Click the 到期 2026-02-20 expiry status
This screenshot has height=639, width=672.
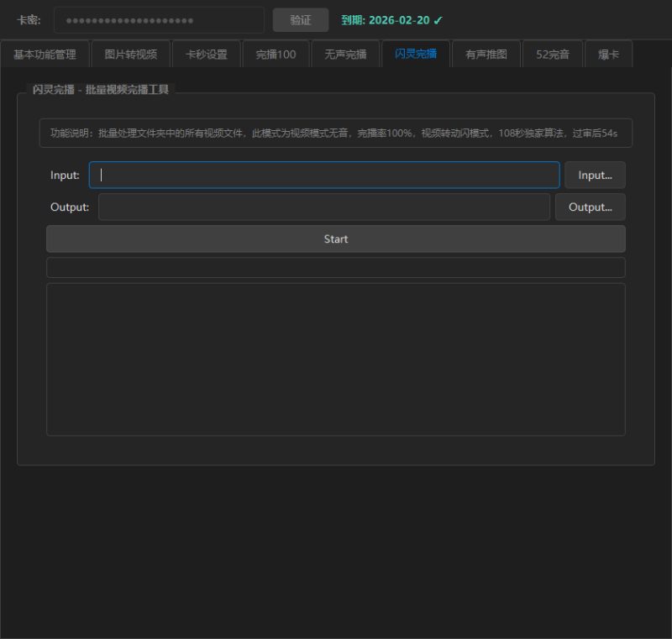tap(391, 20)
